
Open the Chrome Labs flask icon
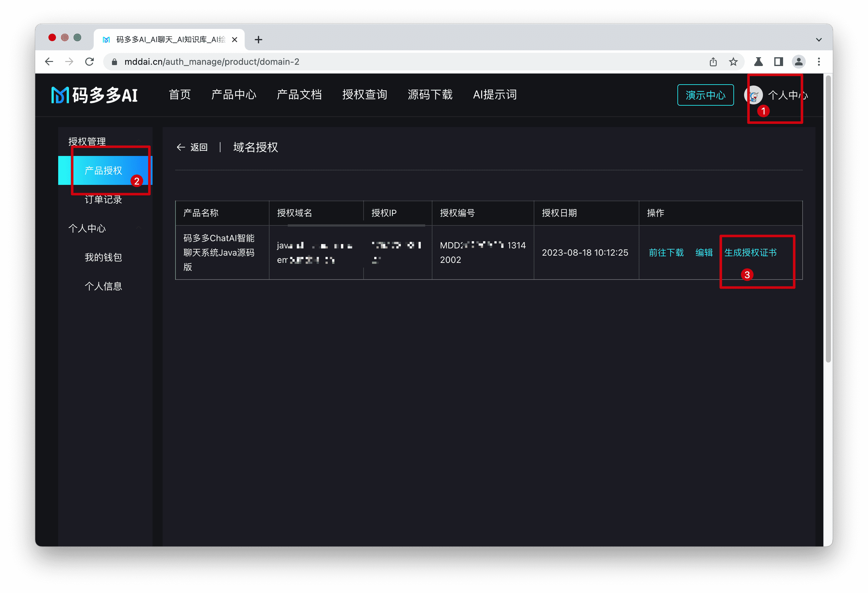[758, 62]
